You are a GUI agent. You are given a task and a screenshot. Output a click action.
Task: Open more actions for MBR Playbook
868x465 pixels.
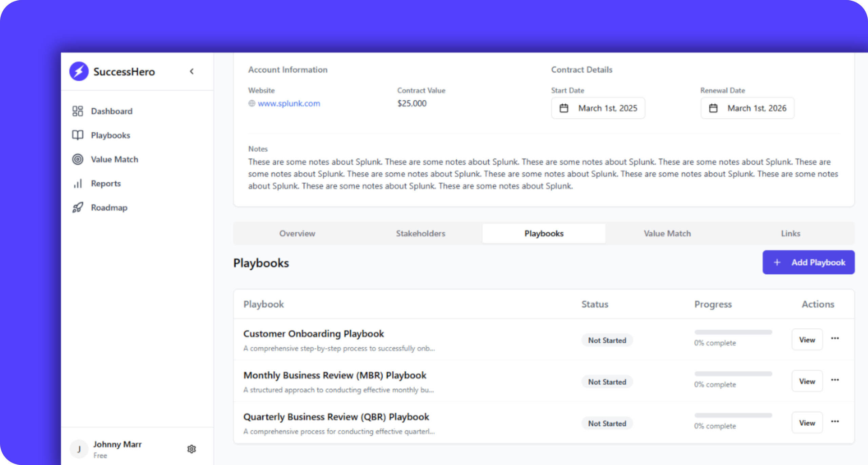[x=835, y=380]
